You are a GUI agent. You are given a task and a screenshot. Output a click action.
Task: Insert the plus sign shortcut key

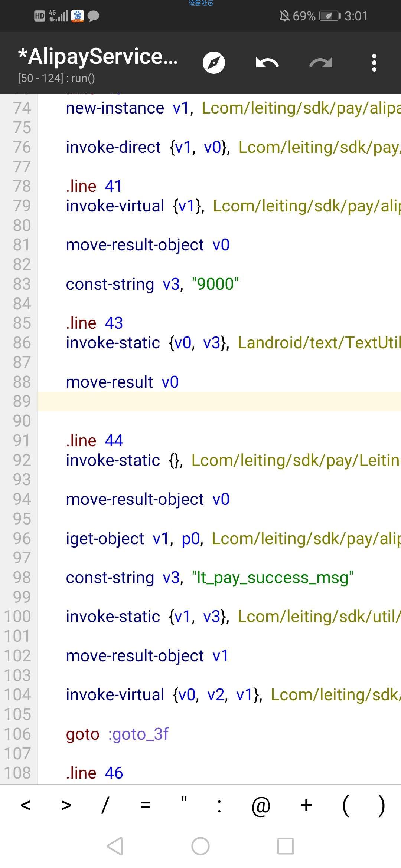[306, 805]
